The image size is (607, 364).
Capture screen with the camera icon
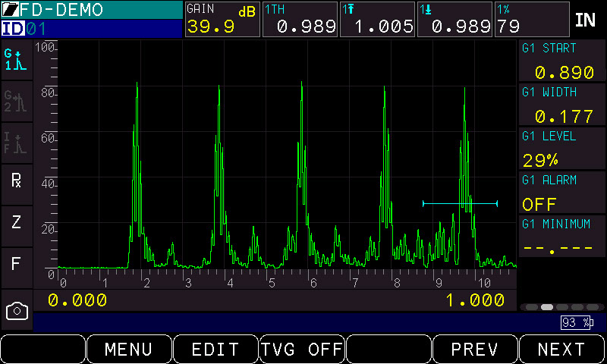17,311
